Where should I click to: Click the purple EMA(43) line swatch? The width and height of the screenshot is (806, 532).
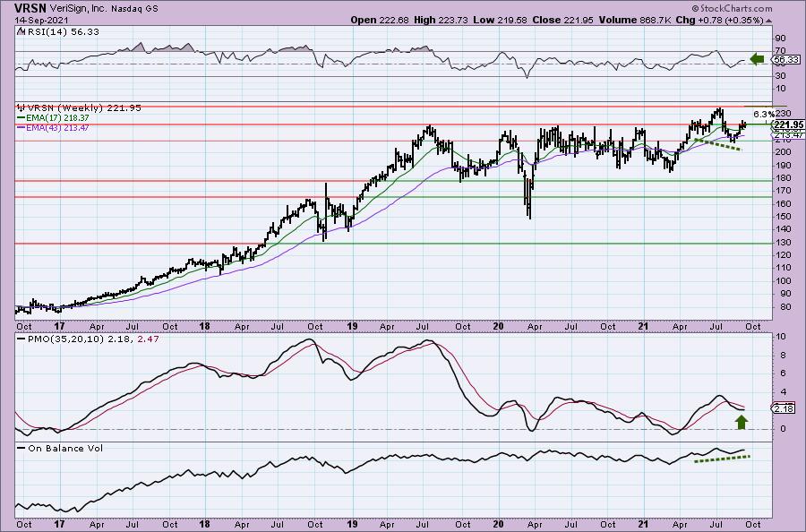click(x=21, y=127)
